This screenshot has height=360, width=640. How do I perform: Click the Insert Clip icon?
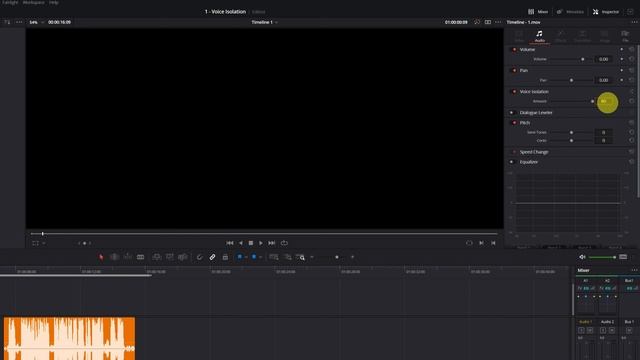[156, 257]
